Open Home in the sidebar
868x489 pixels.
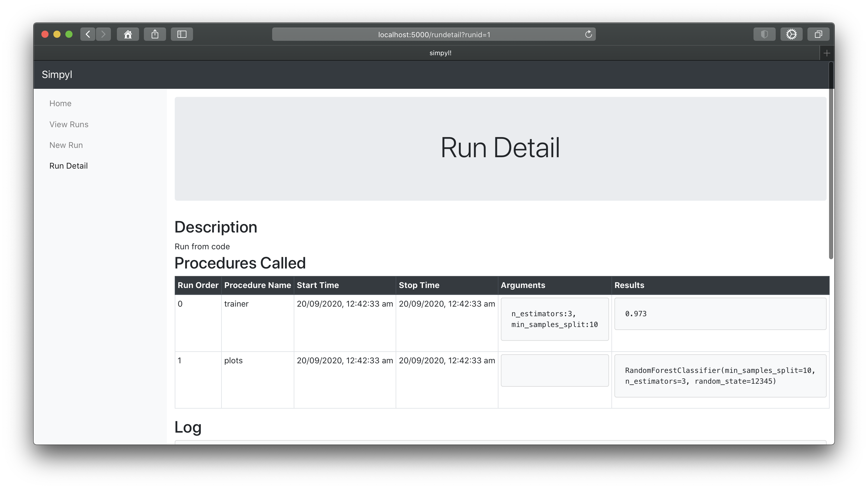point(60,103)
